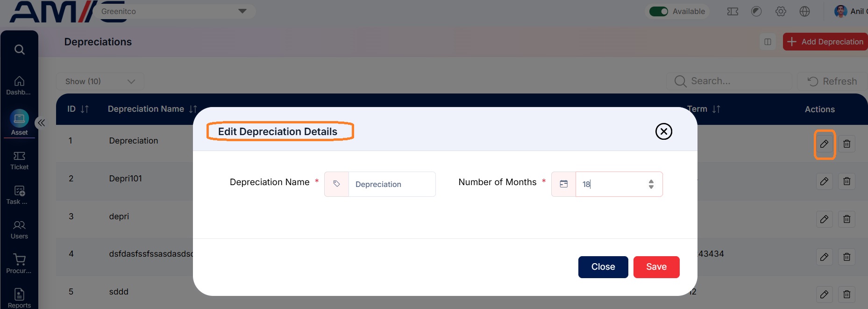Open the Ticket section in sidebar
The height and width of the screenshot is (309, 868).
pos(19,160)
